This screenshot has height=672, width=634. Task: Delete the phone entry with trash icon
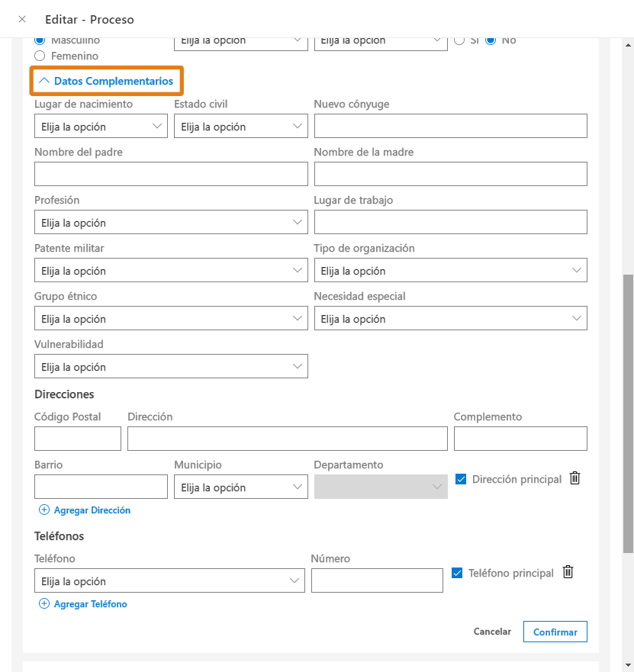(568, 572)
